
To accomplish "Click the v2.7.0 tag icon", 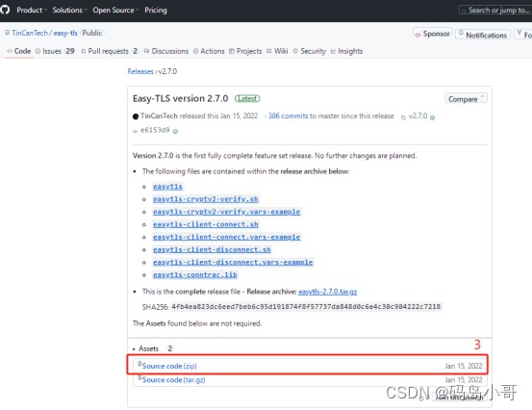I will [x=403, y=117].
